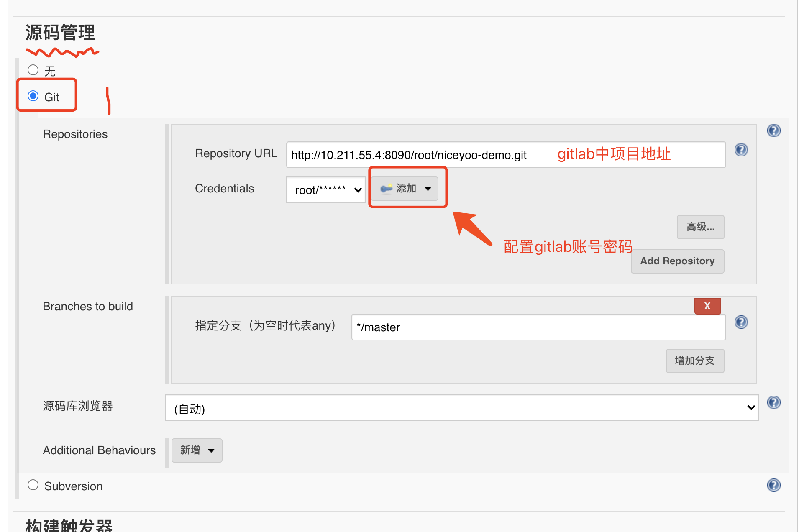Focus the */master branch specifier field
The height and width of the screenshot is (532, 799).
(538, 327)
